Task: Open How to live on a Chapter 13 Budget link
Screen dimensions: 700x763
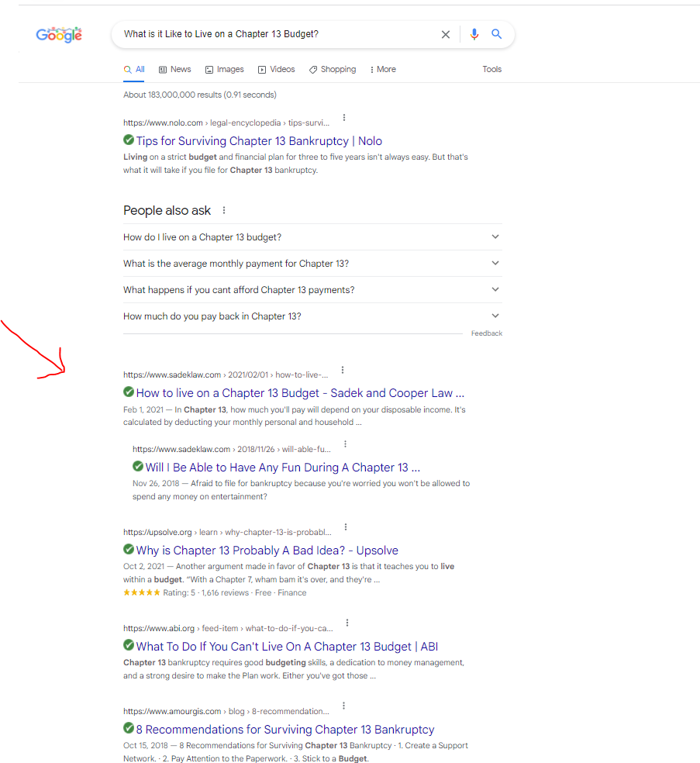Action: pos(300,393)
